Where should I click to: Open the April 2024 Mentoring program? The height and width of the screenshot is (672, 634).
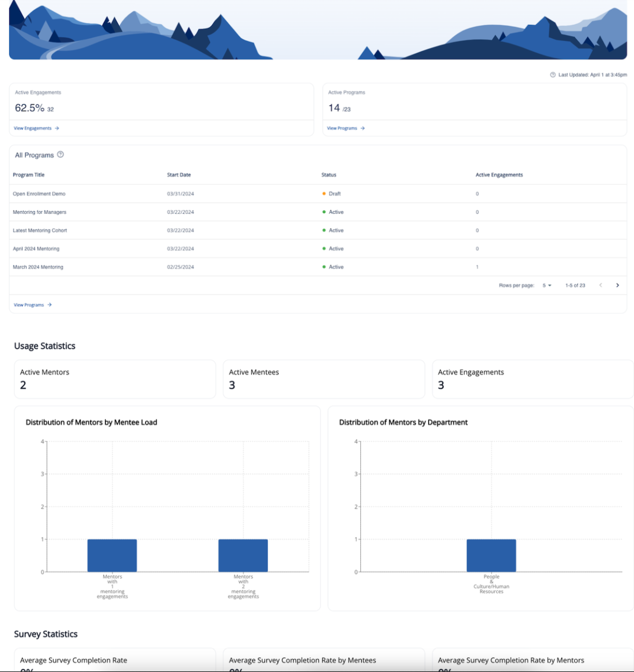(36, 249)
